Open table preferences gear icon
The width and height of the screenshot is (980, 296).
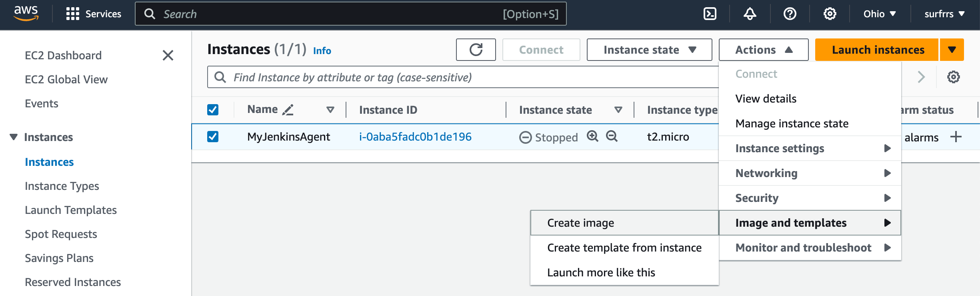point(953,77)
